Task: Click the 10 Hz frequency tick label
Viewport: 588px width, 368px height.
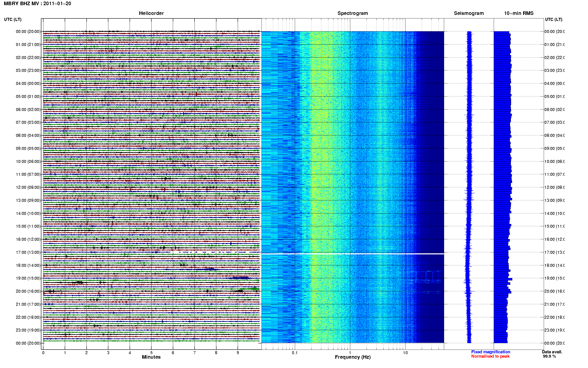Action: 405,353
